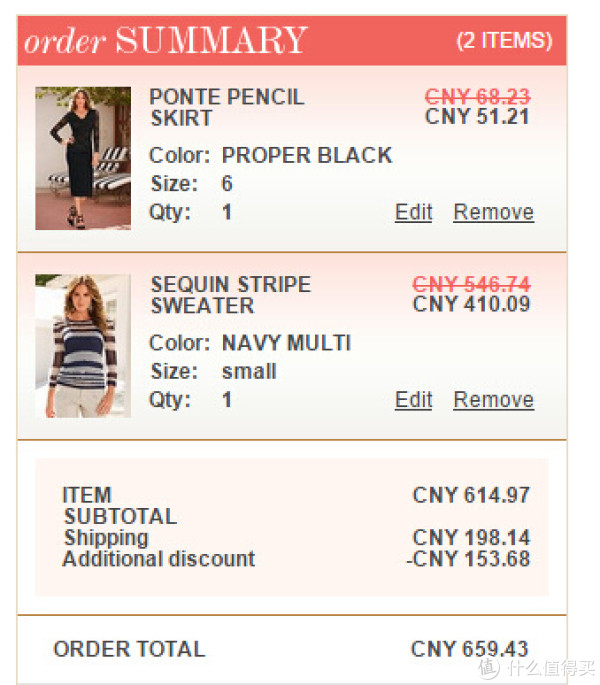600x685 pixels.
Task: Click the order SUMMARY header title
Action: [x=166, y=41]
